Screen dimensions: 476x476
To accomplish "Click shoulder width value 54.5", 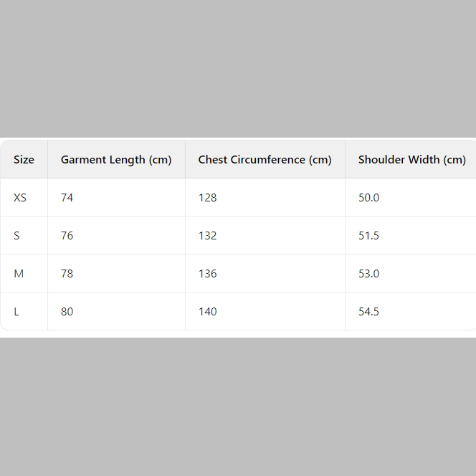I will point(368,312).
